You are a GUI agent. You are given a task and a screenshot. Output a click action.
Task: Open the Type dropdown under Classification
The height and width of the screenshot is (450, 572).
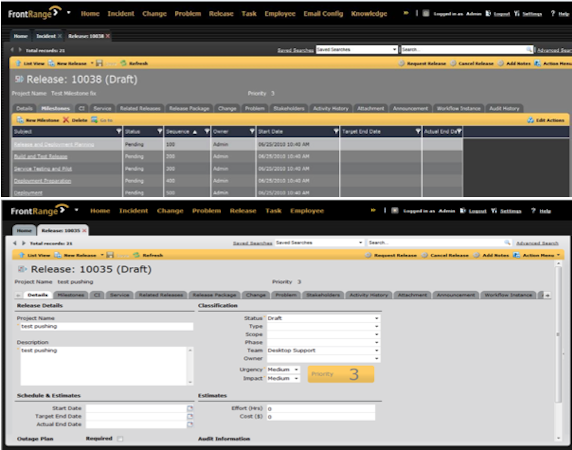pos(376,326)
